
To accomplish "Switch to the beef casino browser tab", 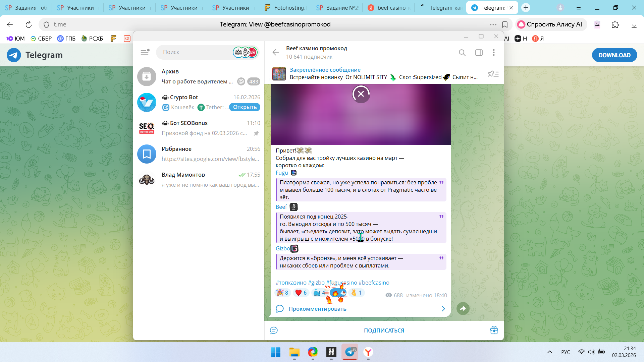I will (x=389, y=8).
